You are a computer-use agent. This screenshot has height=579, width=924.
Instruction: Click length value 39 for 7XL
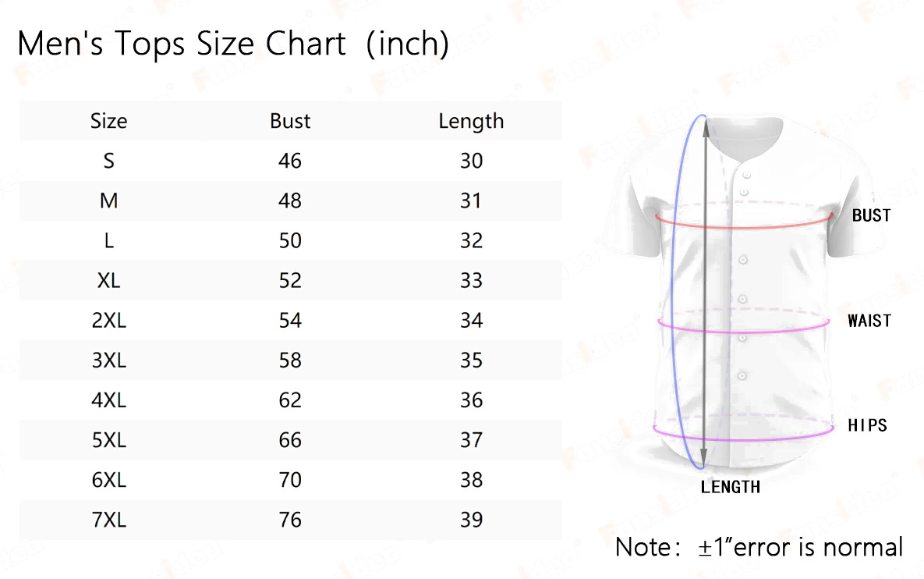[471, 520]
